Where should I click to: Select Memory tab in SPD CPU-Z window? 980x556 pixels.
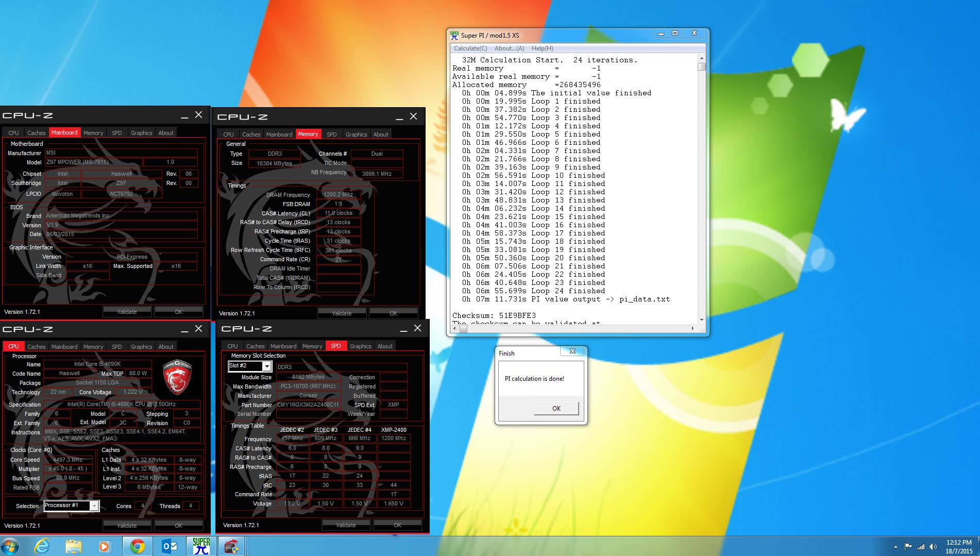pos(312,346)
